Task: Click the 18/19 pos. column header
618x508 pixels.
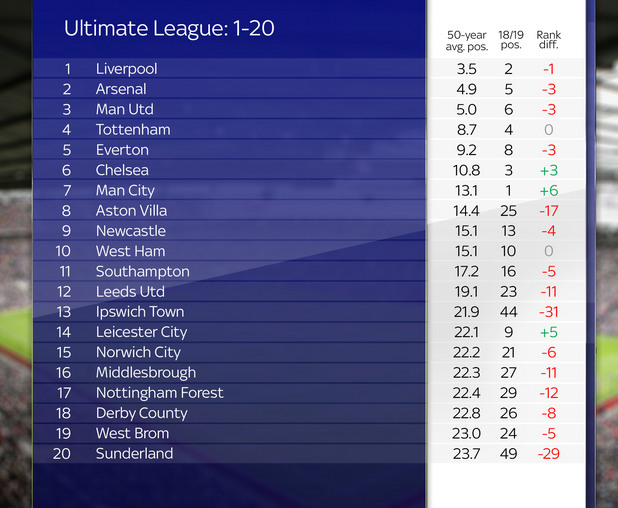Action: click(510, 40)
